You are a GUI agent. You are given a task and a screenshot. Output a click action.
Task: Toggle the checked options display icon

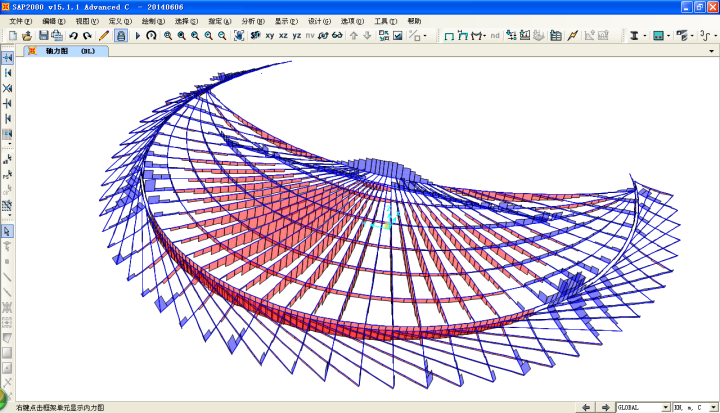click(x=398, y=35)
